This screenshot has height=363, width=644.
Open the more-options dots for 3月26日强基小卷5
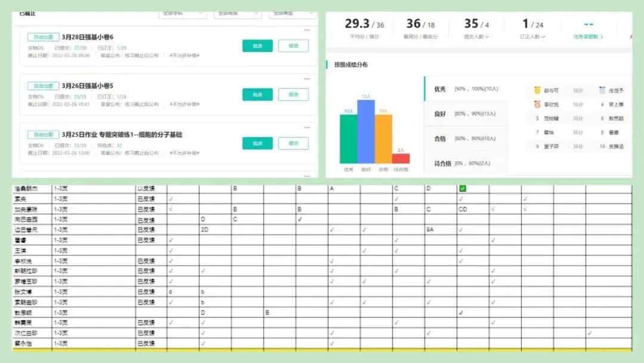307,79
